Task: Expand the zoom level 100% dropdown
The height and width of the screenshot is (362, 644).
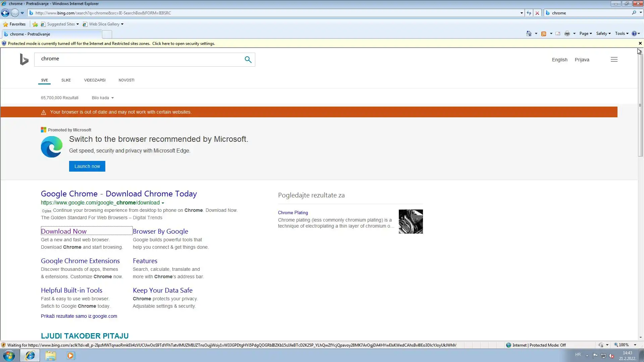Action: point(635,345)
